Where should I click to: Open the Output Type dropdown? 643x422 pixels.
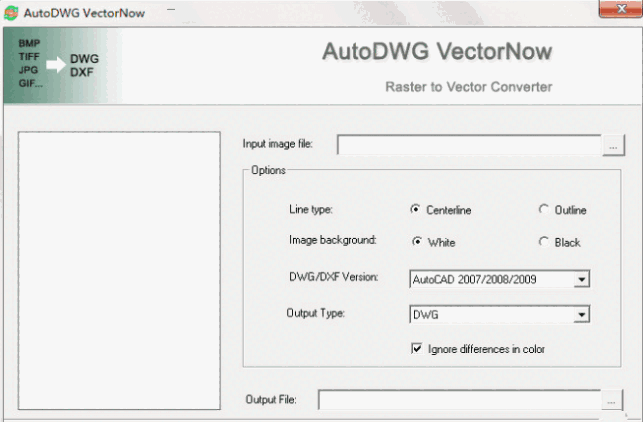(581, 315)
